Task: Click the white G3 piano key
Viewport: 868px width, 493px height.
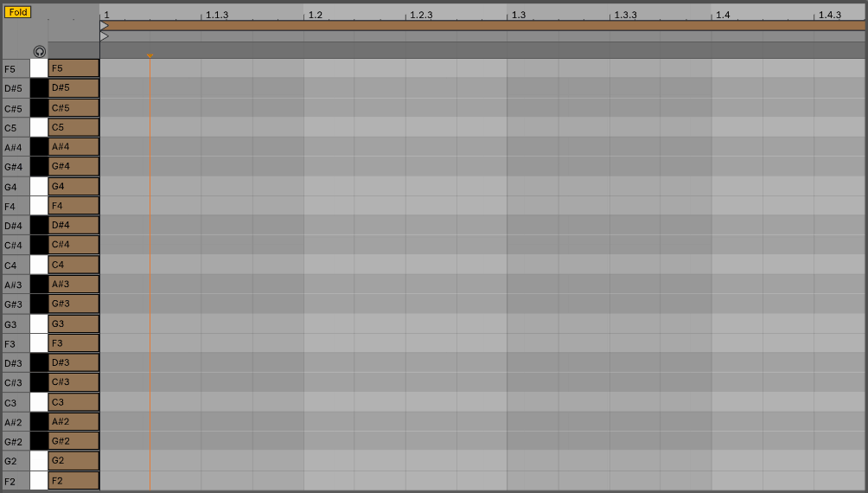Action: point(39,323)
